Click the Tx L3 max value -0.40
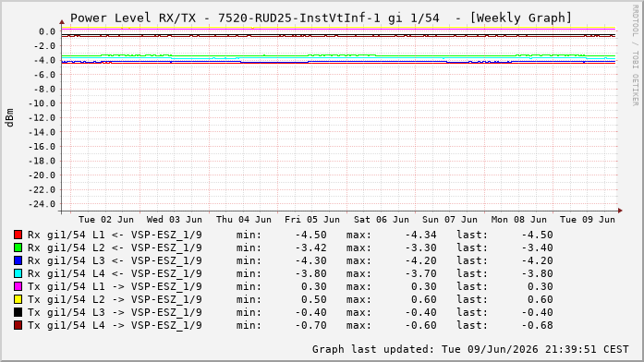This screenshot has height=362, width=644. tap(421, 313)
